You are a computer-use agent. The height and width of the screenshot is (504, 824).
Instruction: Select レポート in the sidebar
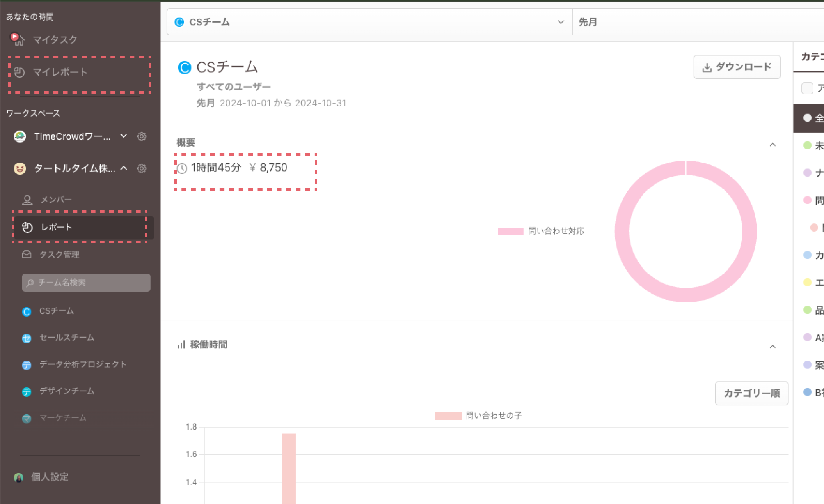point(57,227)
